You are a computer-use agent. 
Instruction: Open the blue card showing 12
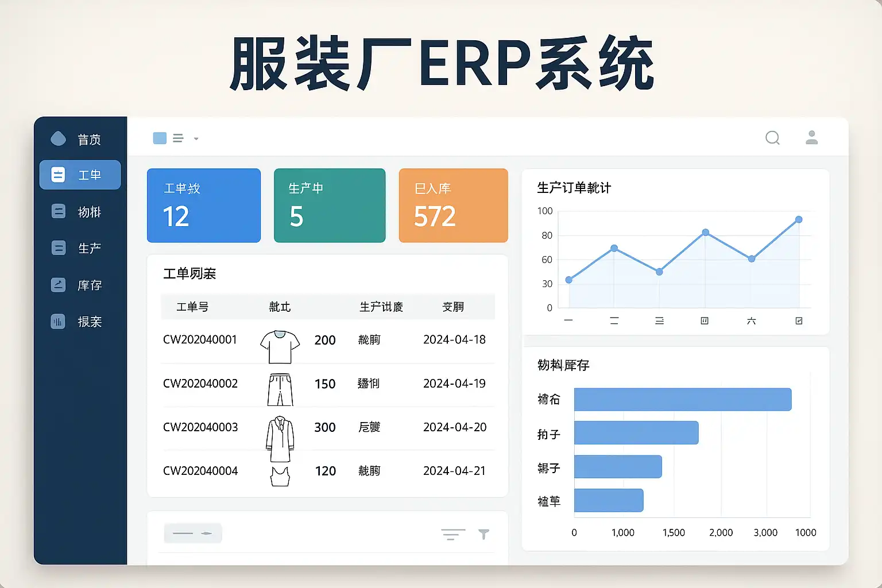(x=204, y=206)
